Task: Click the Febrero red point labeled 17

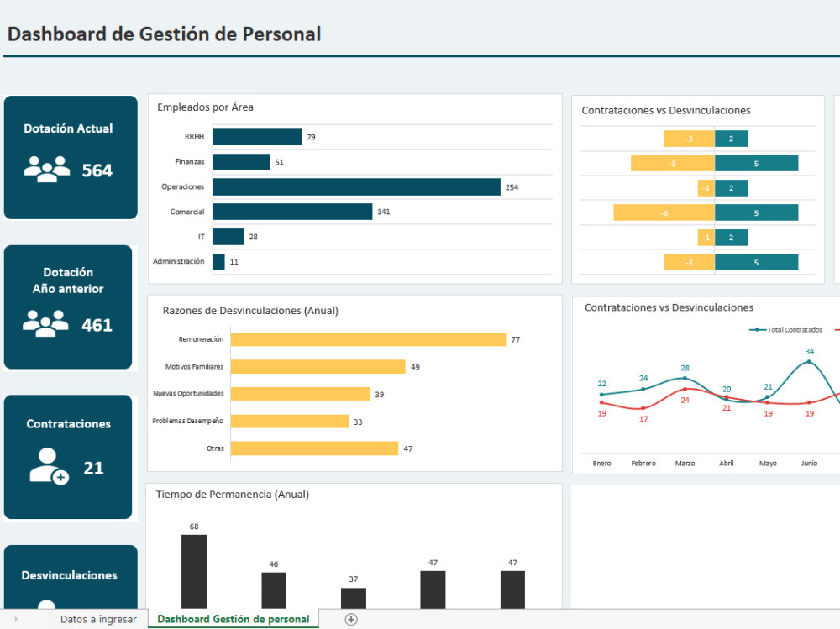Action: point(643,409)
